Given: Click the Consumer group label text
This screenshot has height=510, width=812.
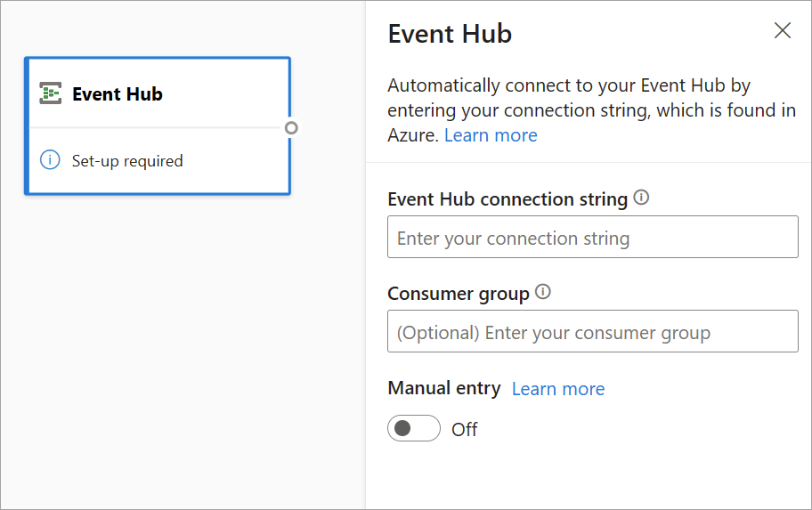Looking at the screenshot, I should pos(459,293).
